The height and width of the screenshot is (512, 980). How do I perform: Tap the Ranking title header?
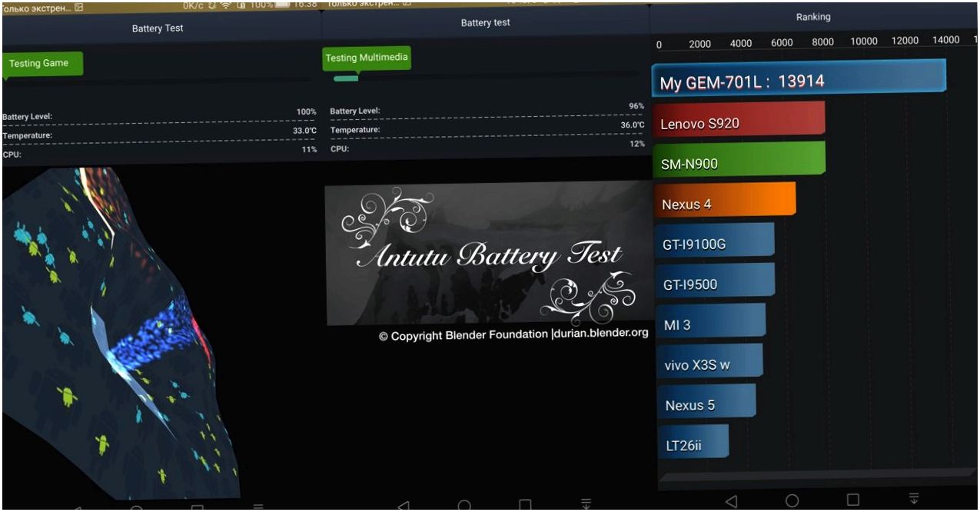click(812, 17)
